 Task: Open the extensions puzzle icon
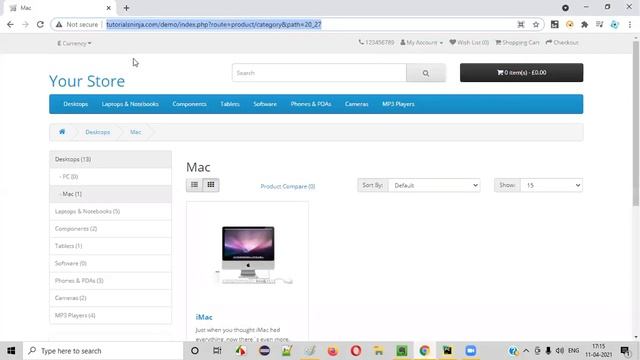click(584, 24)
